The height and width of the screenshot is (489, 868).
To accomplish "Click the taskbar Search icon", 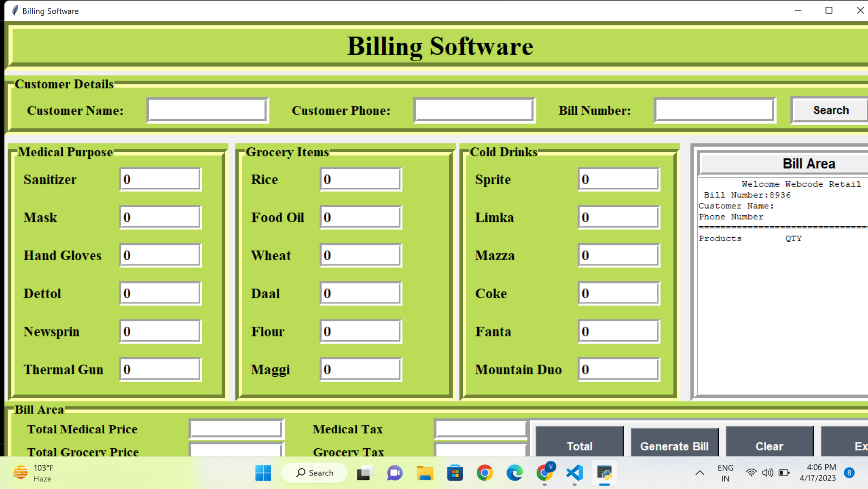I will 314,472.
